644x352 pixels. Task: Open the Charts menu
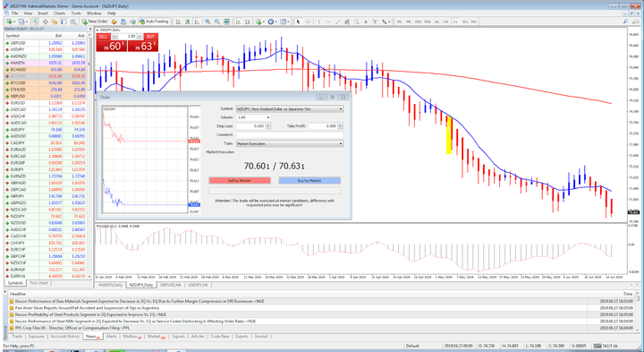tap(60, 13)
